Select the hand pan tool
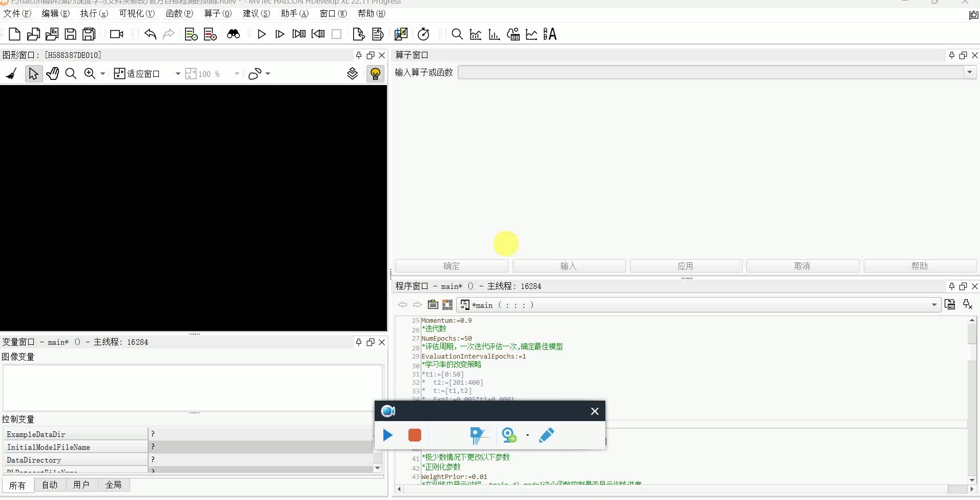 (x=53, y=73)
